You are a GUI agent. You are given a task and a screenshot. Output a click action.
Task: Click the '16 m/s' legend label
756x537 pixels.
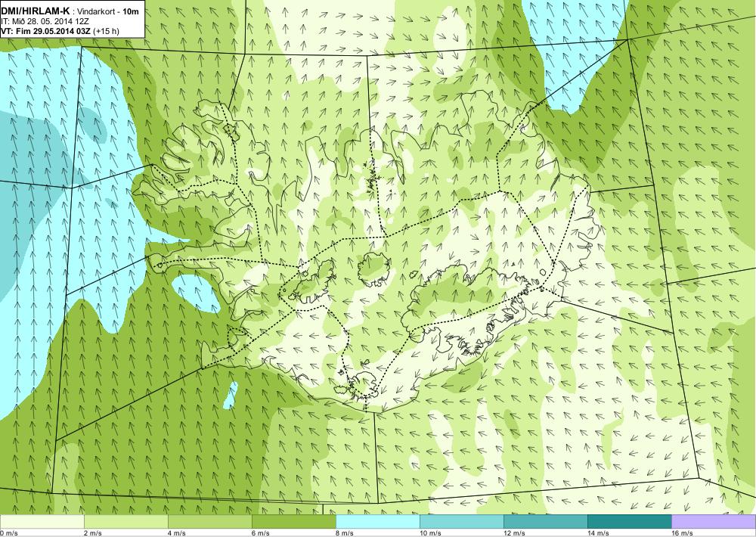coord(682,533)
